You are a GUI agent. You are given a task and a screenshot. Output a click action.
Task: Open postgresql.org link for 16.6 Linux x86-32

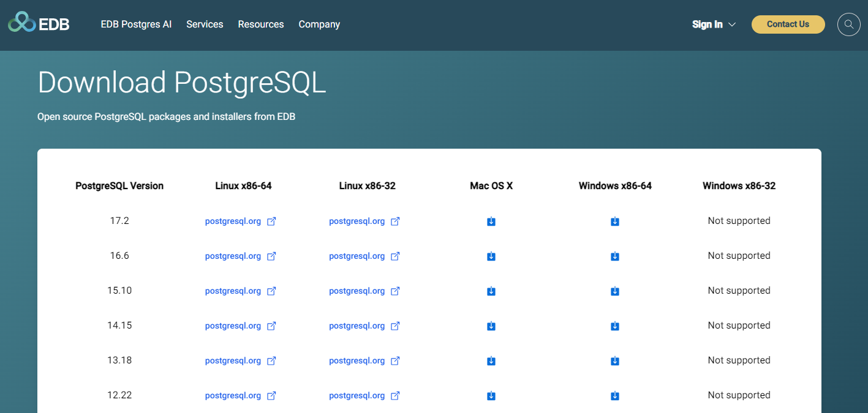pyautogui.click(x=357, y=256)
